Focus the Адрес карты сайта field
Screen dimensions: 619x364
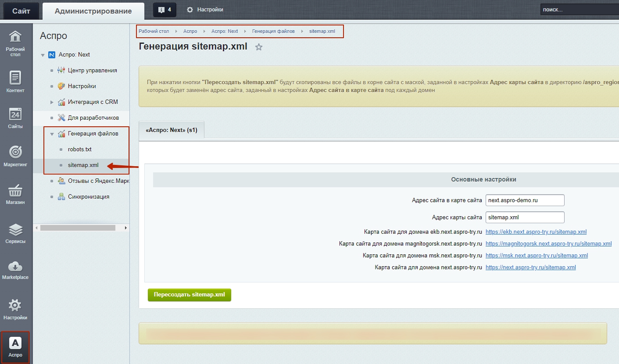click(525, 217)
